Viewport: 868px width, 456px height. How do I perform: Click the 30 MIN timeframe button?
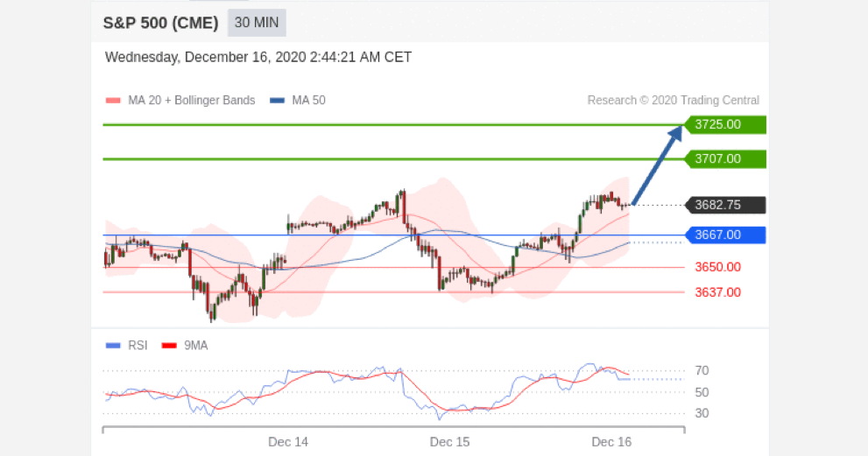tap(257, 23)
